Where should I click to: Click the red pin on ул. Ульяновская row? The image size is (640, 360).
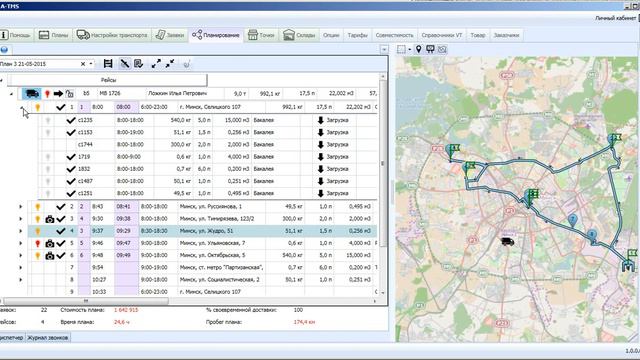(x=38, y=244)
